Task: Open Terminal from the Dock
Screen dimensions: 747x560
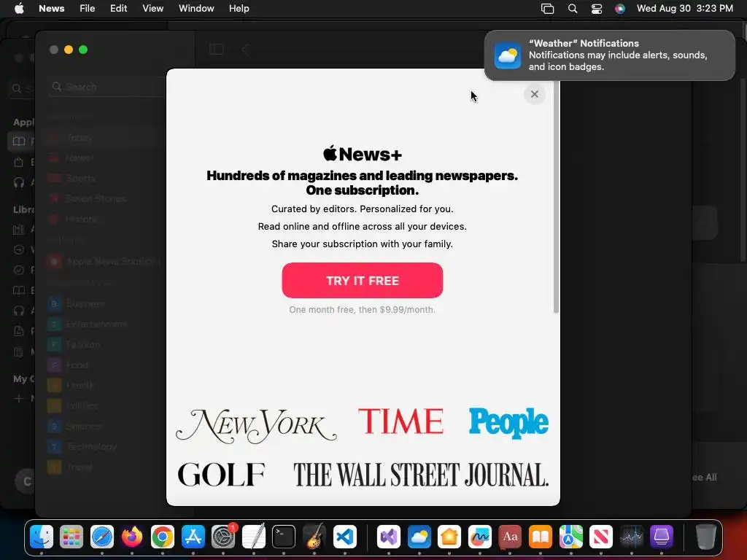Action: tap(284, 537)
